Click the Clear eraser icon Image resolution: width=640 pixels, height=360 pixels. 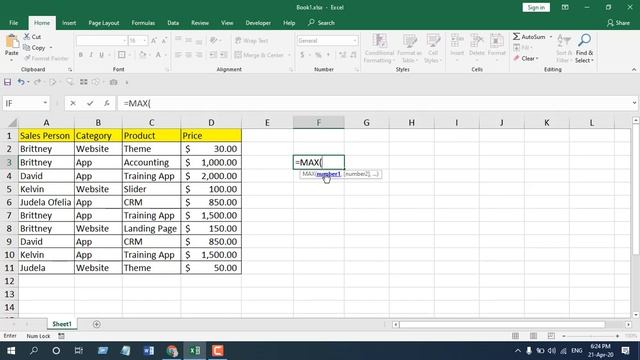(x=516, y=58)
